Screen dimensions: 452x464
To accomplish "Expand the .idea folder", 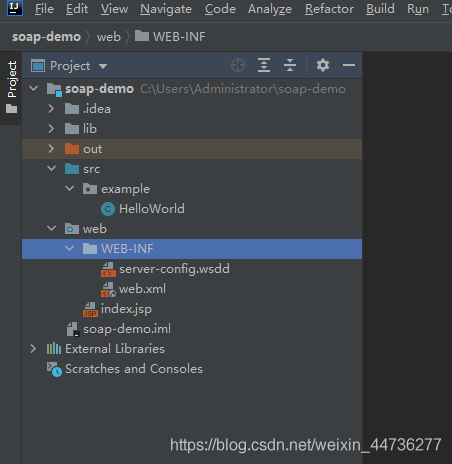I will pos(51,109).
